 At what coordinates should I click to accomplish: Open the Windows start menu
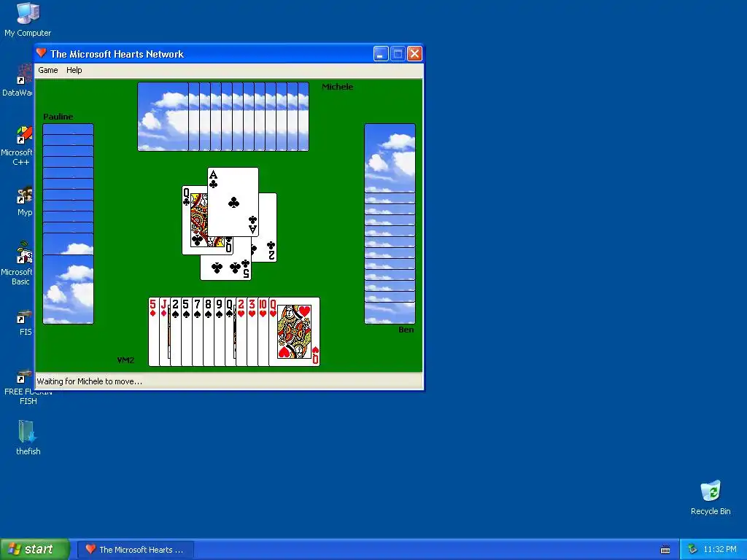coord(34,549)
